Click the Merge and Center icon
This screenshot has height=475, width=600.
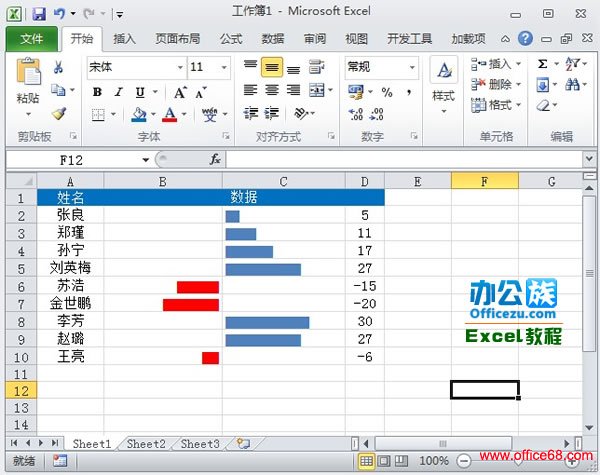(x=316, y=90)
